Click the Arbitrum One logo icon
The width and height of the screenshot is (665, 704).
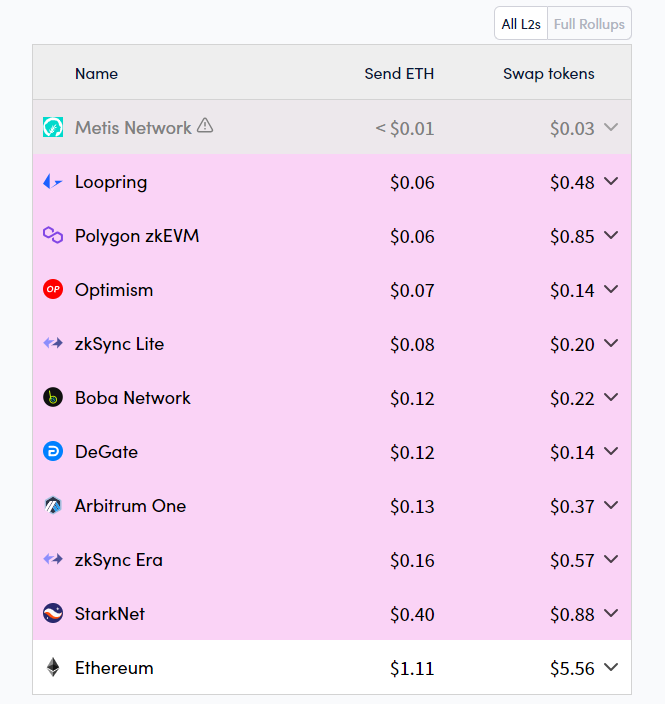[53, 506]
